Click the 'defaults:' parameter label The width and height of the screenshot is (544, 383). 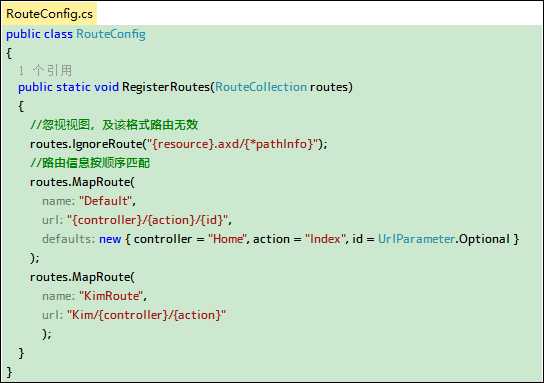pyautogui.click(x=68, y=239)
